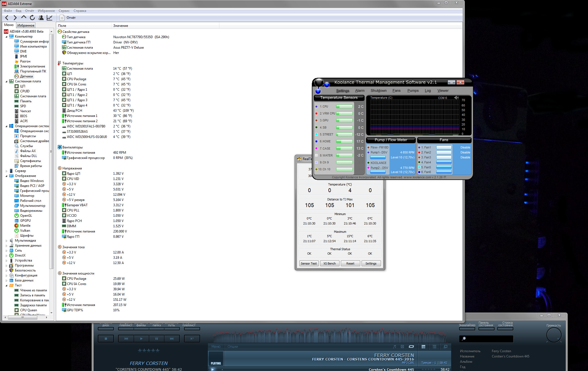Click the XS Bench button

[330, 263]
